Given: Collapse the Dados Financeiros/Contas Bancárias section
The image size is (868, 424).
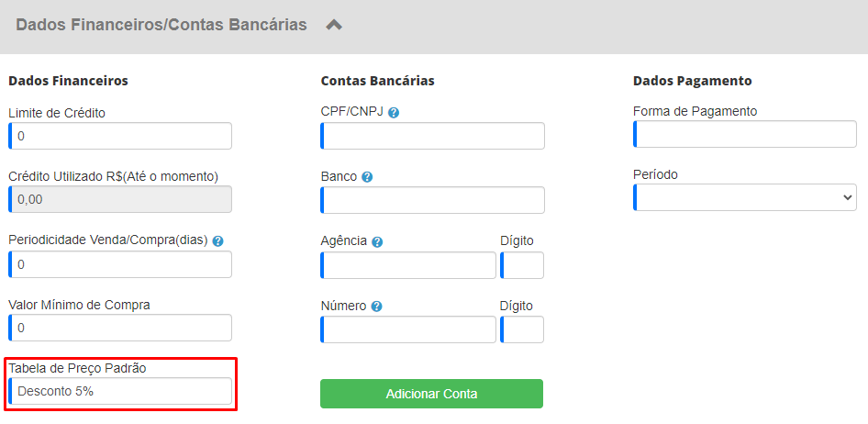Looking at the screenshot, I should (334, 25).
